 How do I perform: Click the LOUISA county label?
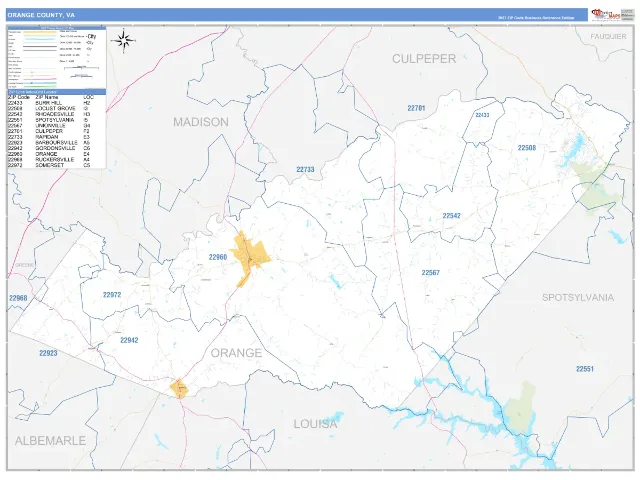(315, 424)
